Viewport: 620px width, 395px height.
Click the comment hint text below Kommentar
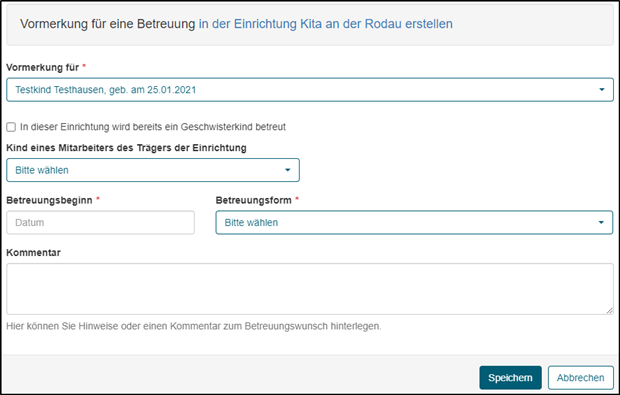pyautogui.click(x=194, y=326)
